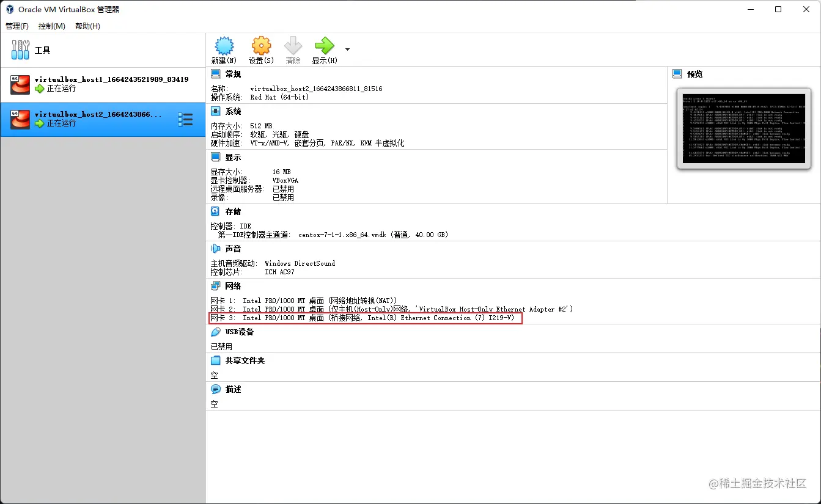Viewport: 821px width, 504px height.
Task: Click the Audio (声音) speaker icon
Action: tap(215, 249)
